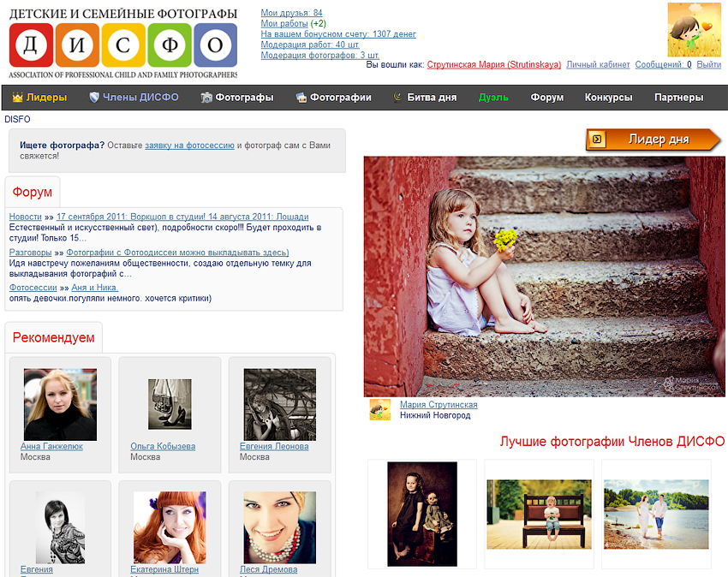Click the crown icon beside Лидеры
This screenshot has height=577, width=728.
(x=17, y=98)
